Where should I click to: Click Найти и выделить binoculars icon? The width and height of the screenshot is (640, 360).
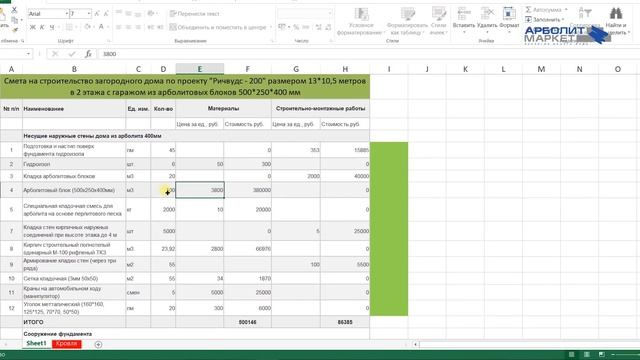pyautogui.click(x=616, y=13)
